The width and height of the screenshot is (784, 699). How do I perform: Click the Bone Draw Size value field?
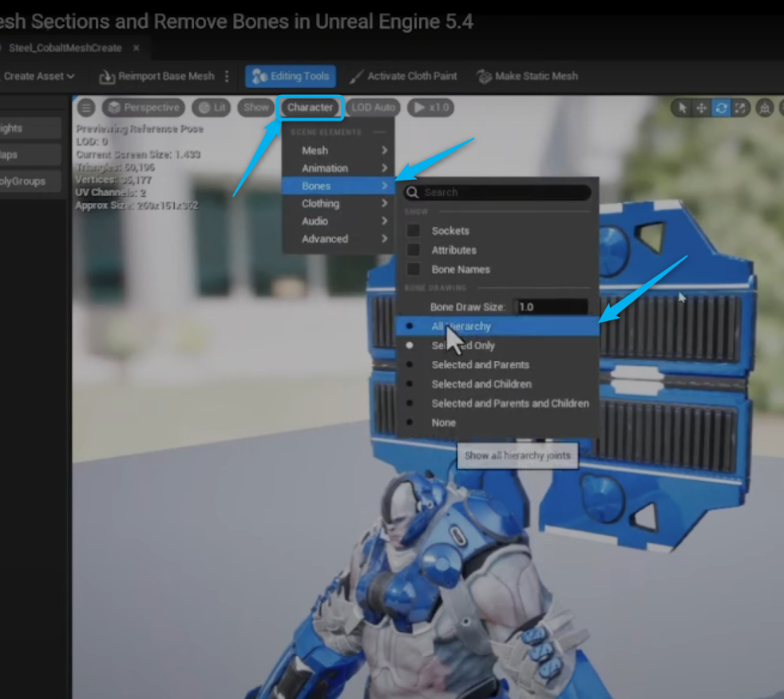551,307
